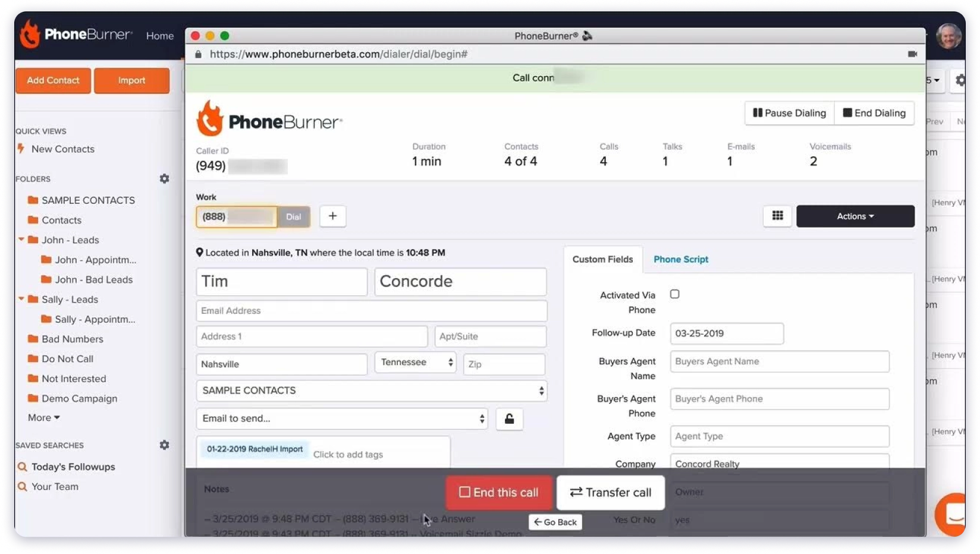Go to Home in the top navigation
This screenshot has height=554, width=980.
tap(160, 36)
